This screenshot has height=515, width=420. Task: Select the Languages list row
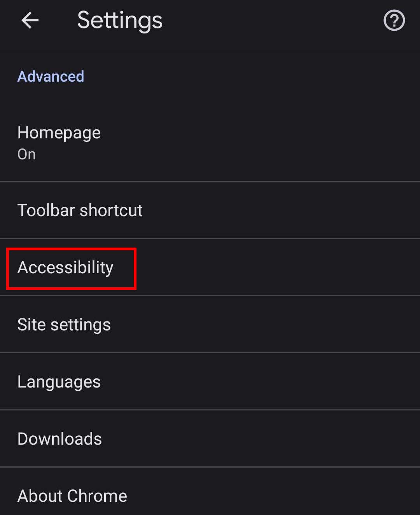tap(210, 382)
